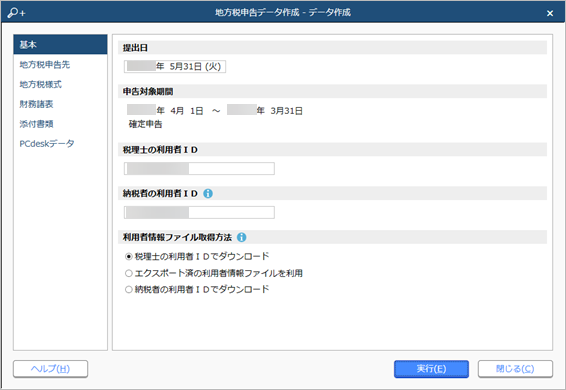Image resolution: width=566 pixels, height=390 pixels.
Task: Click the 閉じる(C) button
Action: [515, 369]
